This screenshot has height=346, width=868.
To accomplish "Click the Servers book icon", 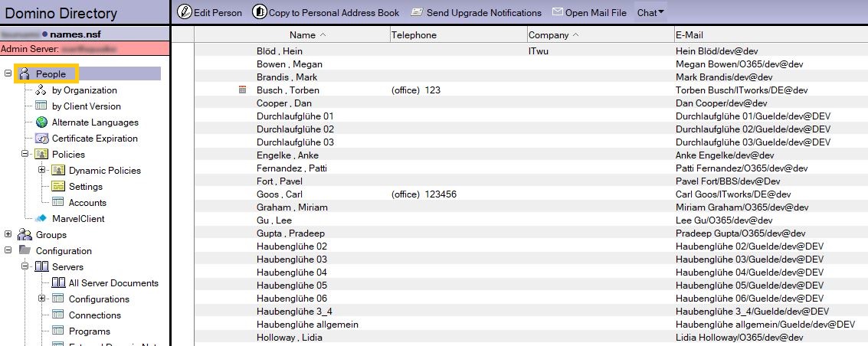I will tap(41, 267).
